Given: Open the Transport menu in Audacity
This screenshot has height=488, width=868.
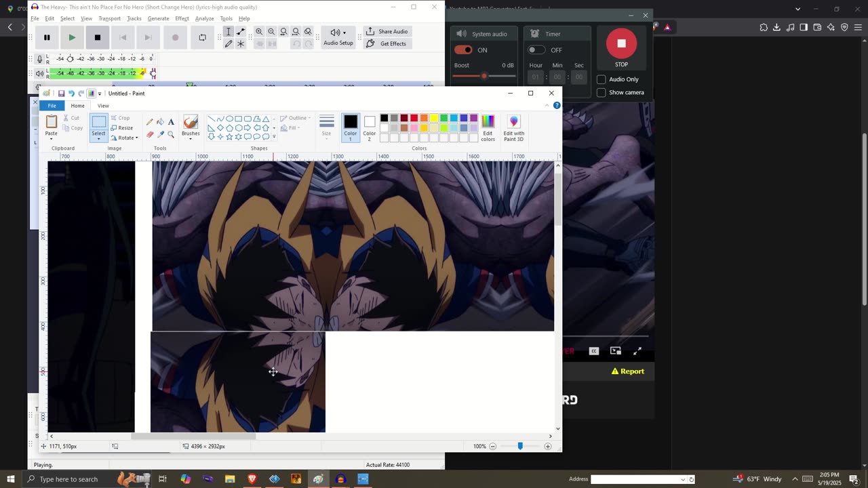Looking at the screenshot, I should click(109, 18).
